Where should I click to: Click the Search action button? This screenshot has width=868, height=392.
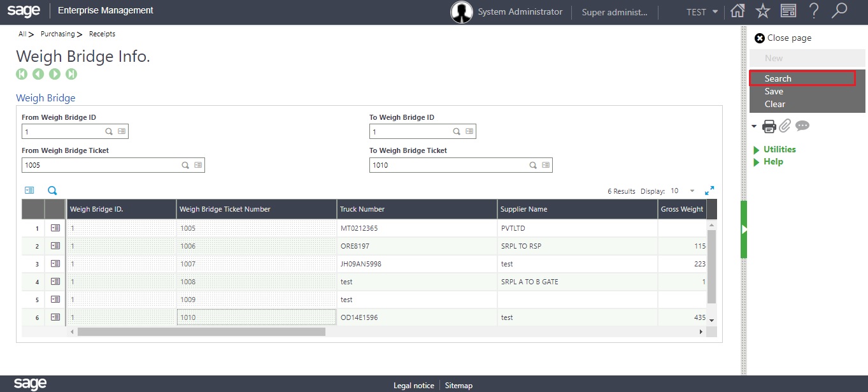pyautogui.click(x=778, y=78)
